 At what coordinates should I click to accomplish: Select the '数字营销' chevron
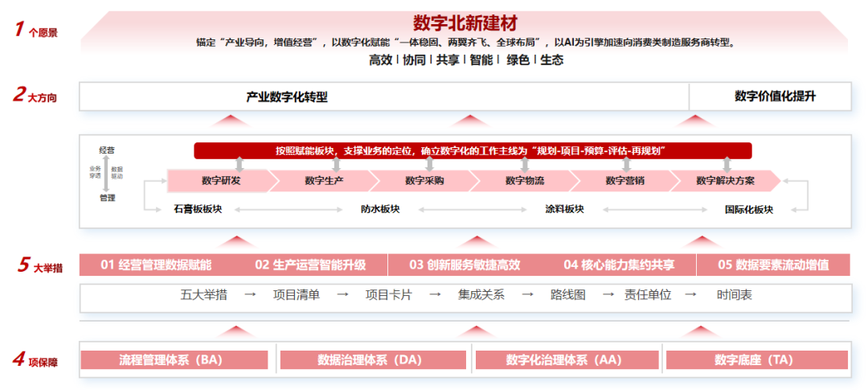point(625,181)
